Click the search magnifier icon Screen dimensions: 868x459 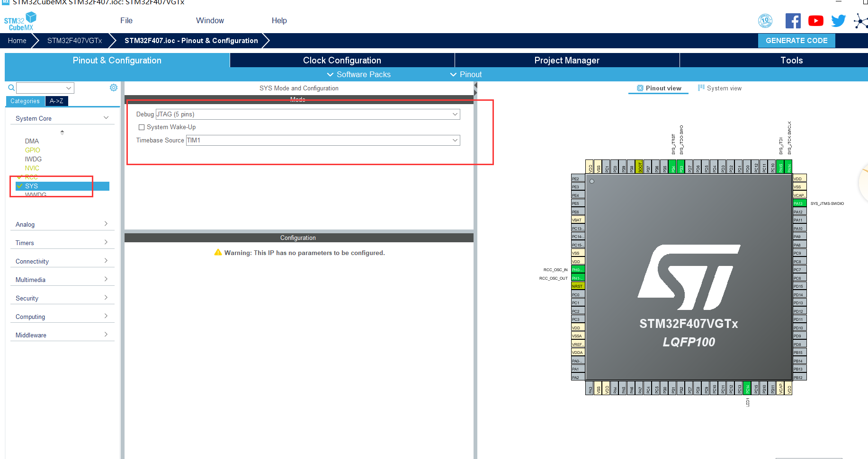pos(10,88)
